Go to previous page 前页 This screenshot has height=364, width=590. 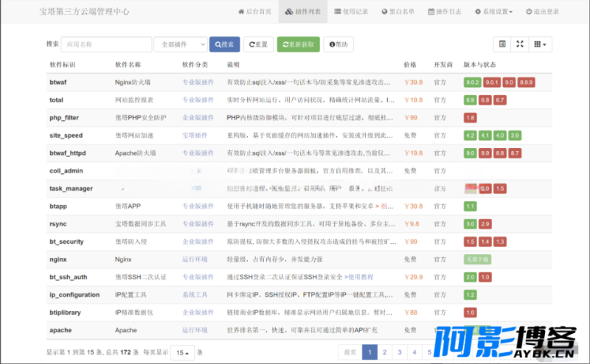(350, 352)
